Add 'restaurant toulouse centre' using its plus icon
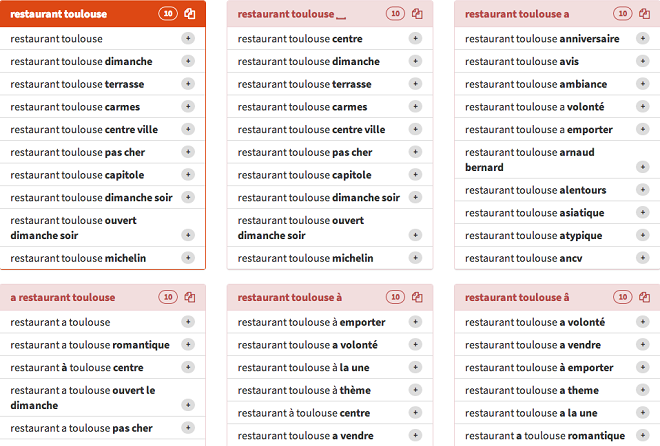This screenshot has width=660, height=446. 415,38
